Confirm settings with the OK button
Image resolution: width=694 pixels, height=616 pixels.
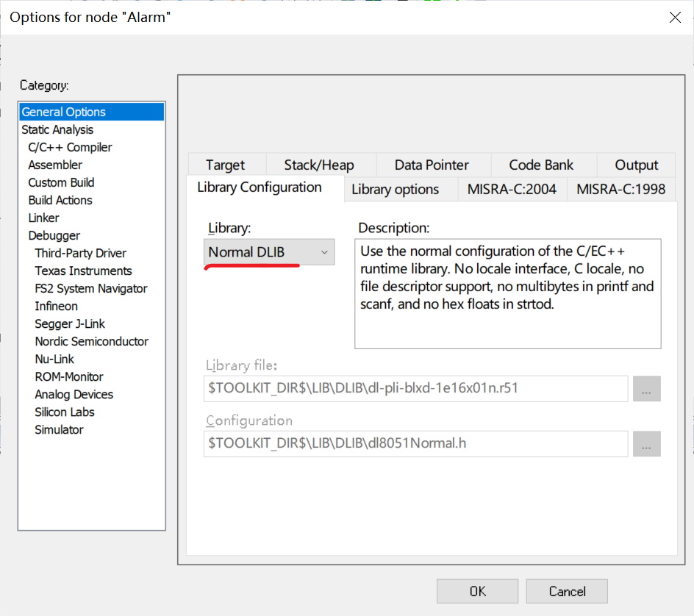pos(477,591)
